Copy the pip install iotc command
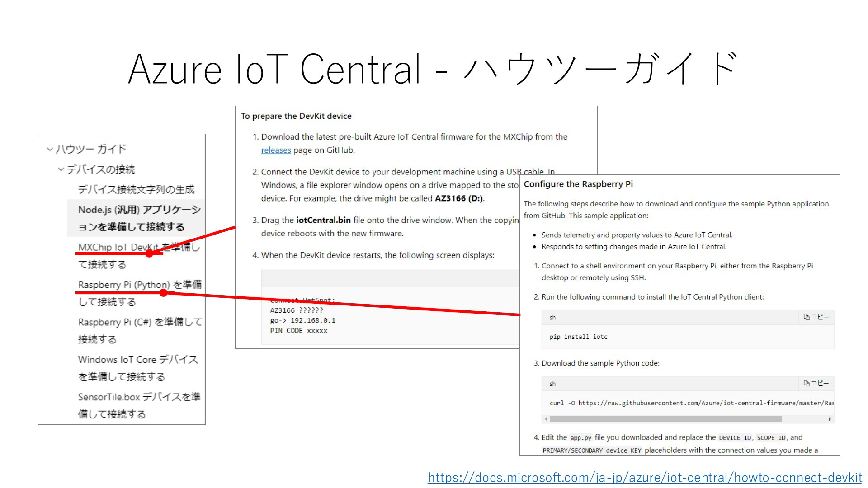This screenshot has height=488, width=868. (816, 317)
